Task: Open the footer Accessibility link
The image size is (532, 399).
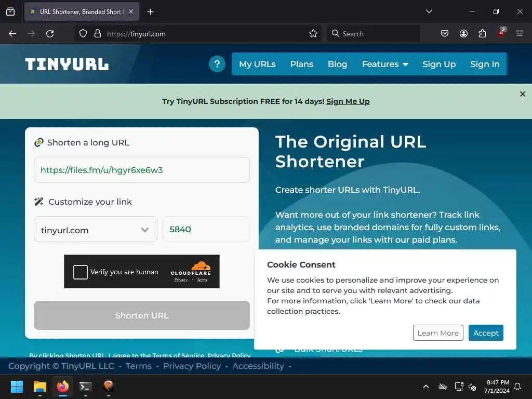Action: click(258, 366)
